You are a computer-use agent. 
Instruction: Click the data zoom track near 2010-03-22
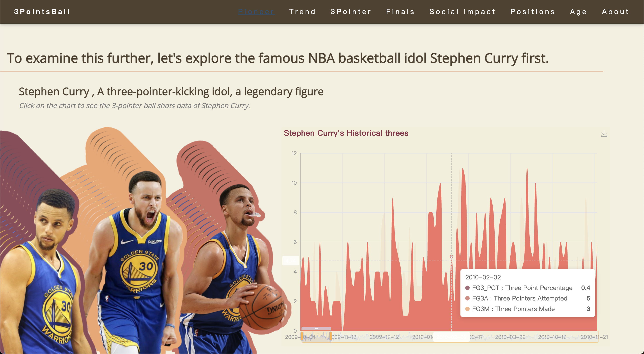click(x=510, y=337)
